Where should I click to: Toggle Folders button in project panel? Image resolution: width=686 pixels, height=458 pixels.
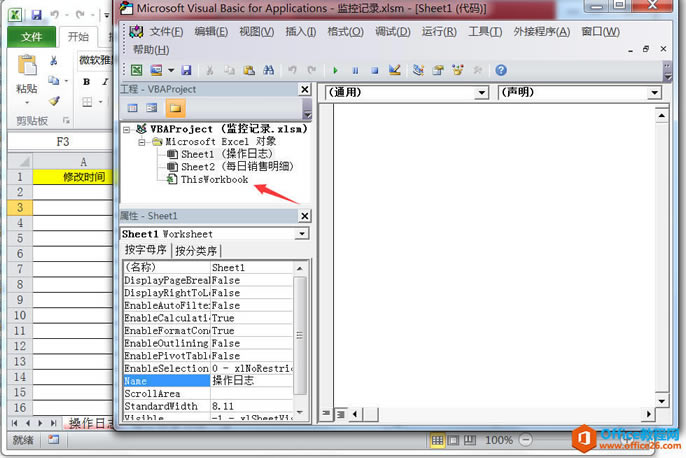tap(175, 108)
